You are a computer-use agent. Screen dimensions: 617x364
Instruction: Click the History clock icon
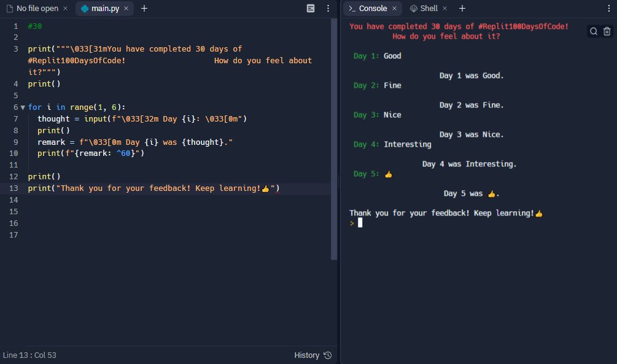point(327,355)
